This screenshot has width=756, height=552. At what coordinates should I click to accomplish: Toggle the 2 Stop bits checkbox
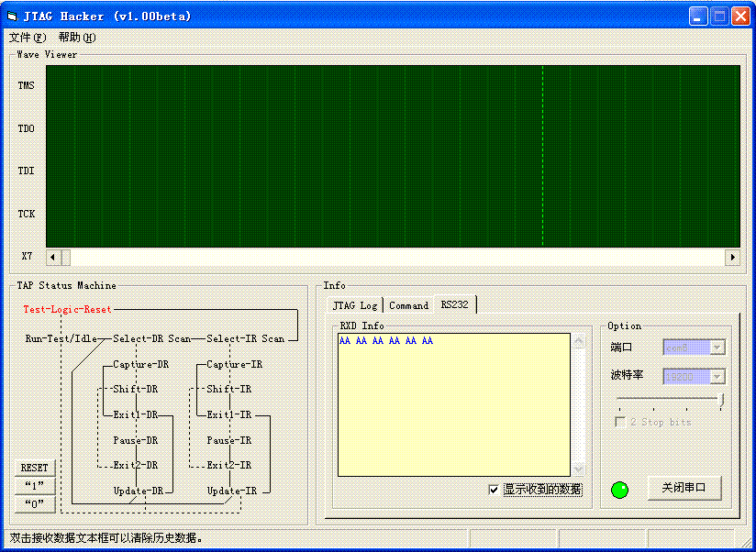coord(620,423)
